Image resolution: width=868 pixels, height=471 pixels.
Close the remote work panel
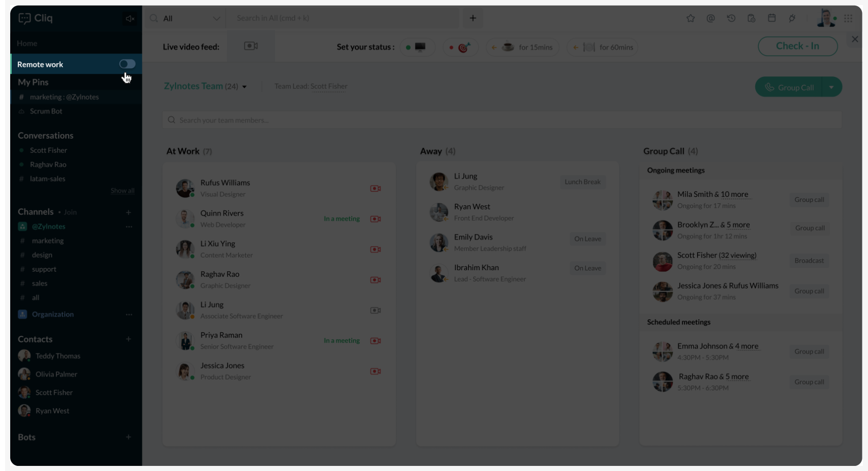855,39
